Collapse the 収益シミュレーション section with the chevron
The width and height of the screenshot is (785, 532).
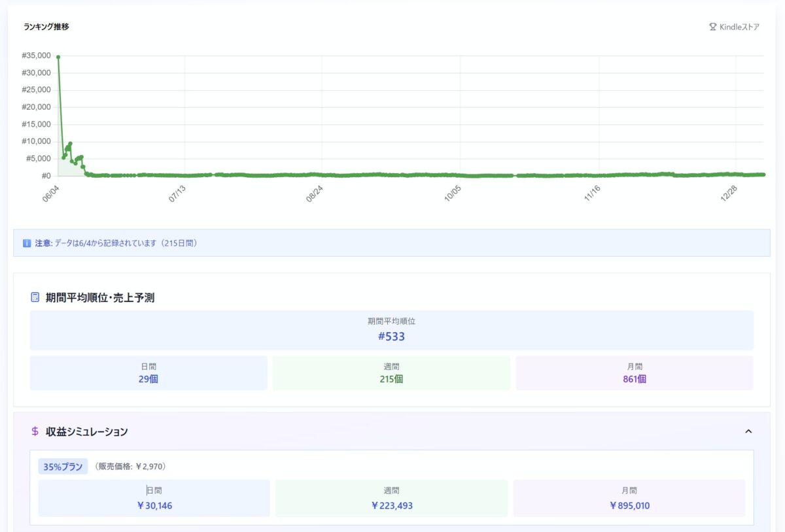748,431
